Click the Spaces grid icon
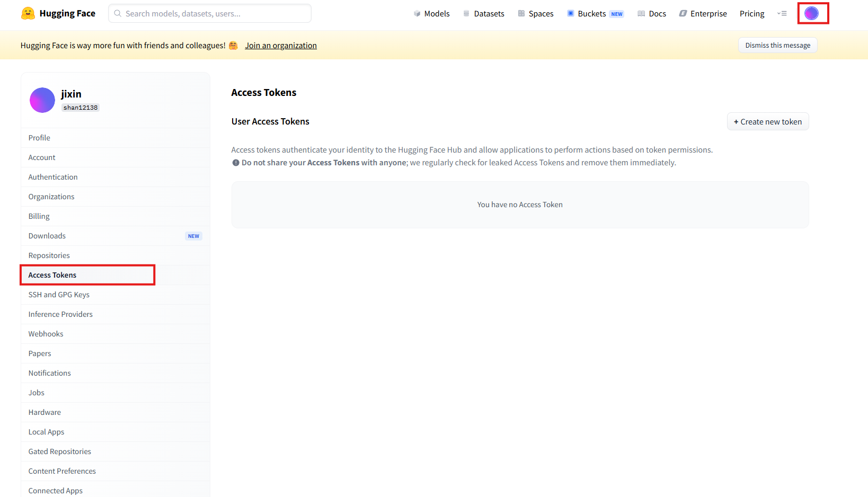The width and height of the screenshot is (868, 497). 521,14
